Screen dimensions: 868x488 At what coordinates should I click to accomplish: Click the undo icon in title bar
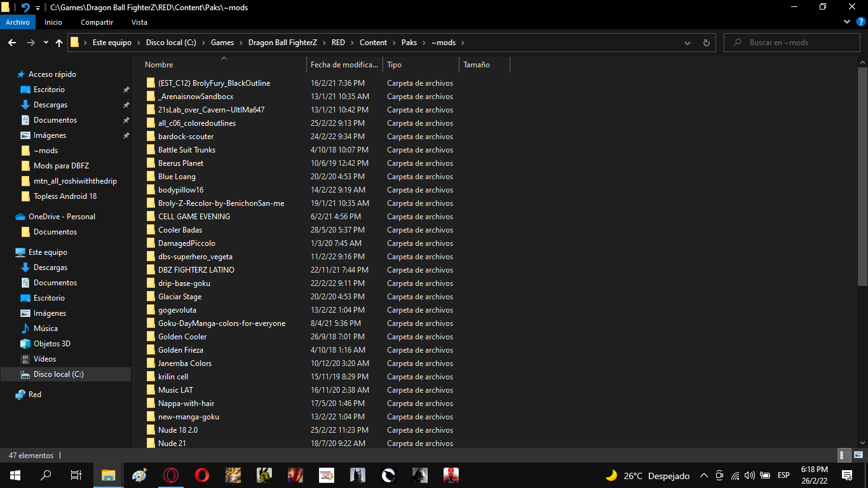click(x=25, y=7)
